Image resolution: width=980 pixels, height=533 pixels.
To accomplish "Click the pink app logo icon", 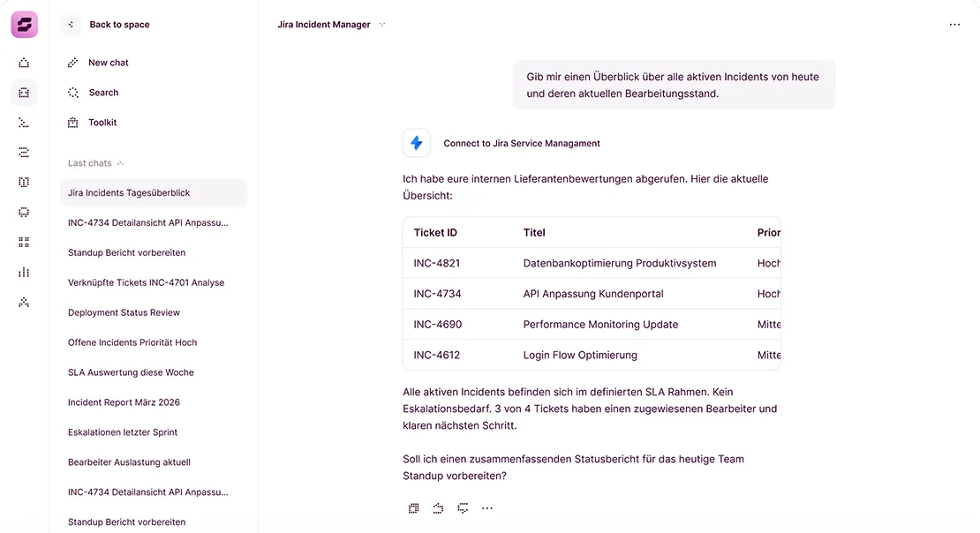I will [x=24, y=25].
